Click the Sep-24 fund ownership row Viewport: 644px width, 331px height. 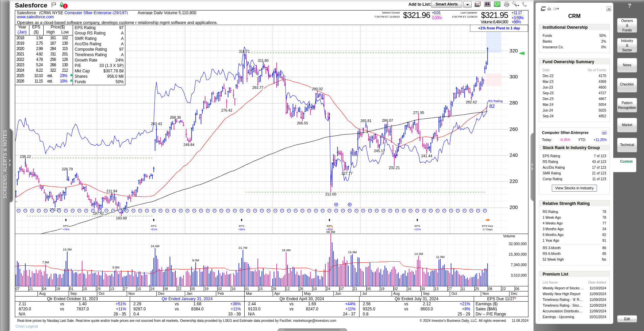pos(574,116)
